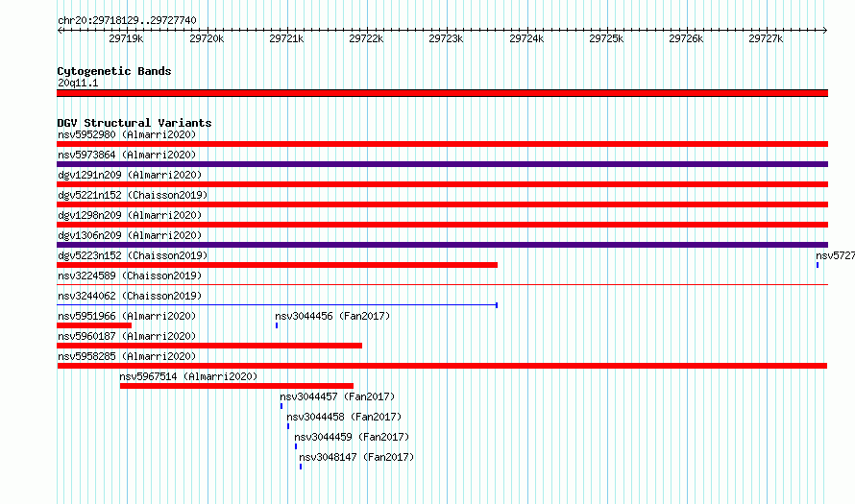Click the blue marker under nsv3044459
The image size is (855, 504).
click(296, 446)
